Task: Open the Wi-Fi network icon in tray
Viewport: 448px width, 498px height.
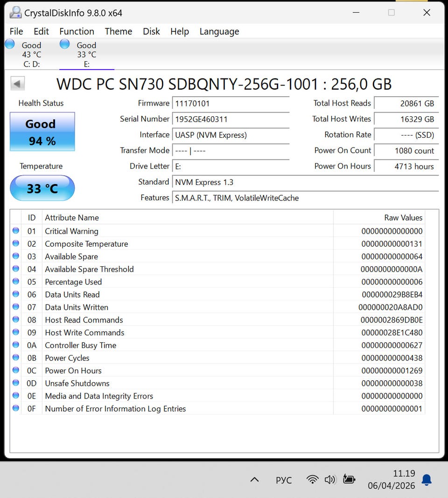Action: coord(313,479)
